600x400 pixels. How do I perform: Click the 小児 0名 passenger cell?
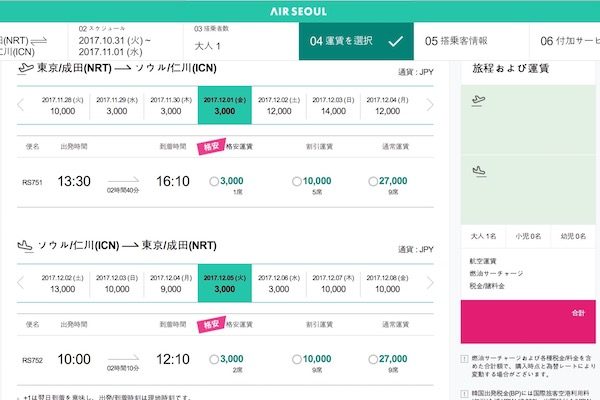(x=528, y=236)
